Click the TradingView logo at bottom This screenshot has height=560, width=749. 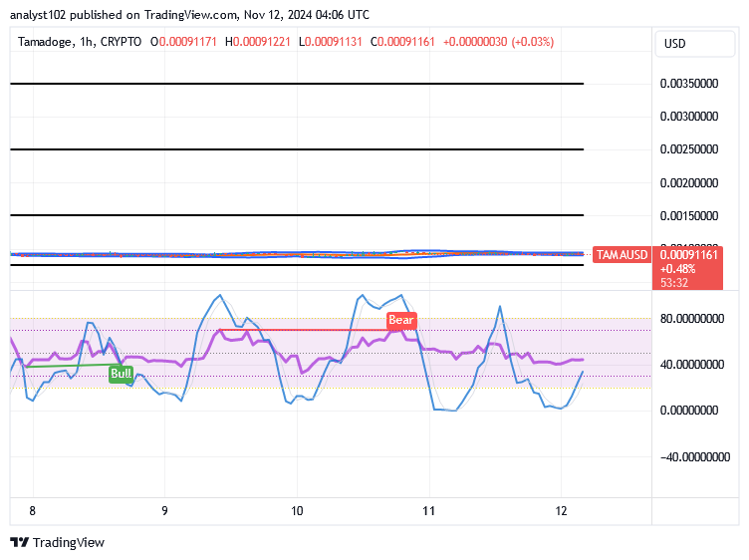click(58, 542)
